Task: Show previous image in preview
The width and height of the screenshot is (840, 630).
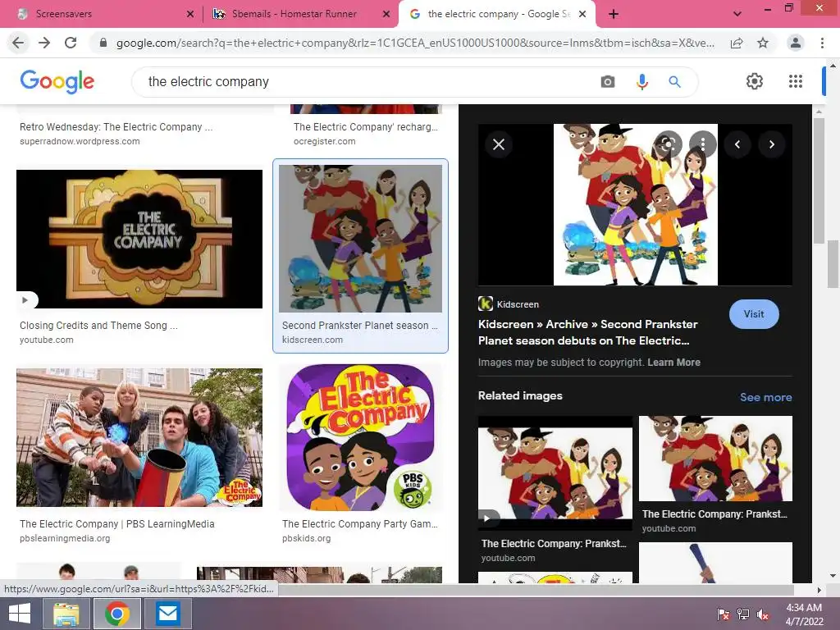Action: click(737, 144)
